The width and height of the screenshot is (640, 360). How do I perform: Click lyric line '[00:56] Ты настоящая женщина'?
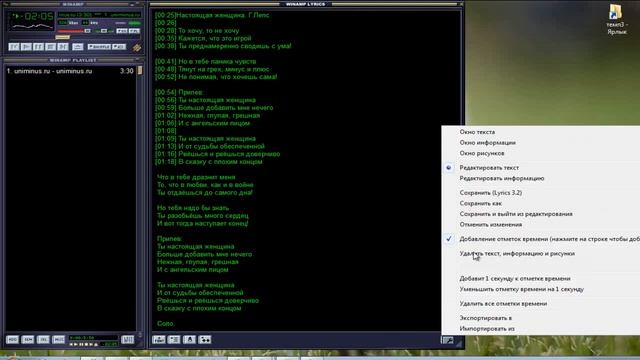tap(205, 100)
